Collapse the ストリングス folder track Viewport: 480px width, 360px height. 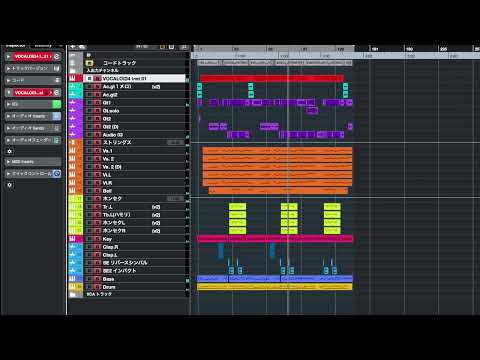click(x=72, y=143)
